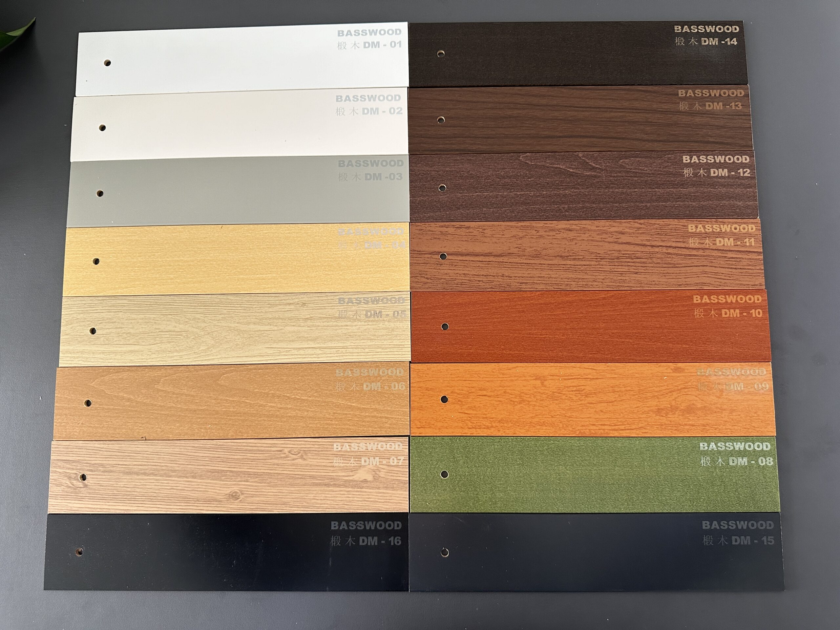
Task: Click the BASSWOOD label on DM-08
Action: (x=735, y=446)
